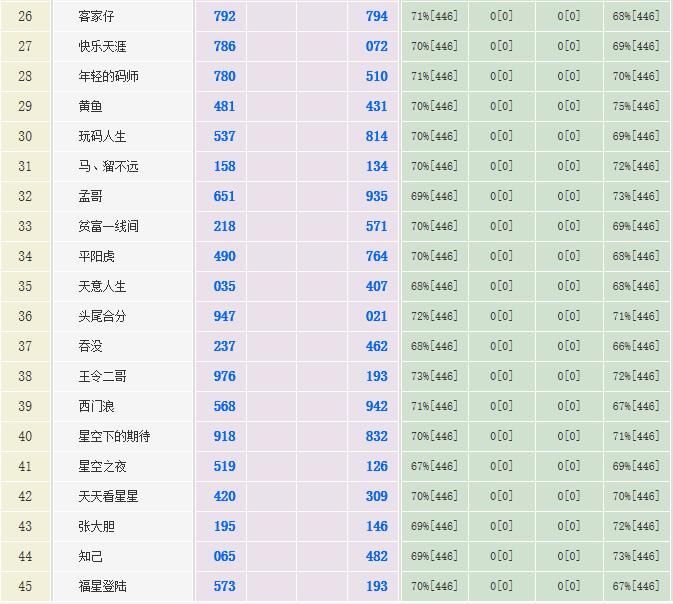673x604 pixels.
Task: Select the number 651 in 孟哥 row
Action: click(224, 197)
